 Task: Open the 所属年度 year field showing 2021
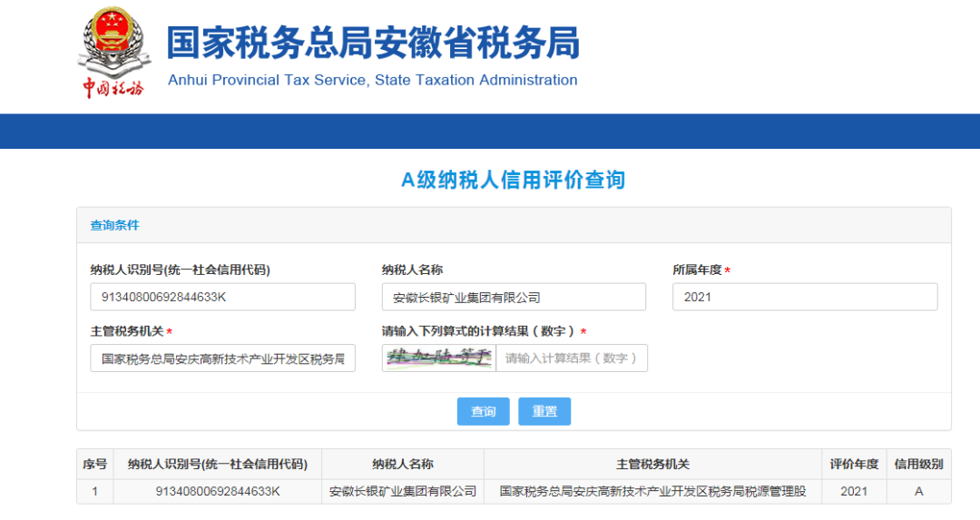pyautogui.click(x=805, y=297)
